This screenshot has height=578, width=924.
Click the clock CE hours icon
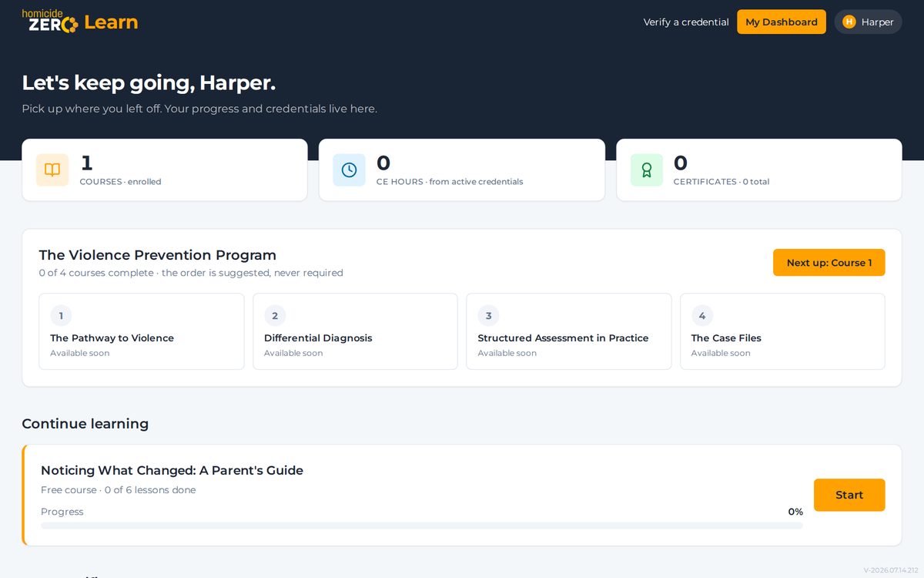349,170
